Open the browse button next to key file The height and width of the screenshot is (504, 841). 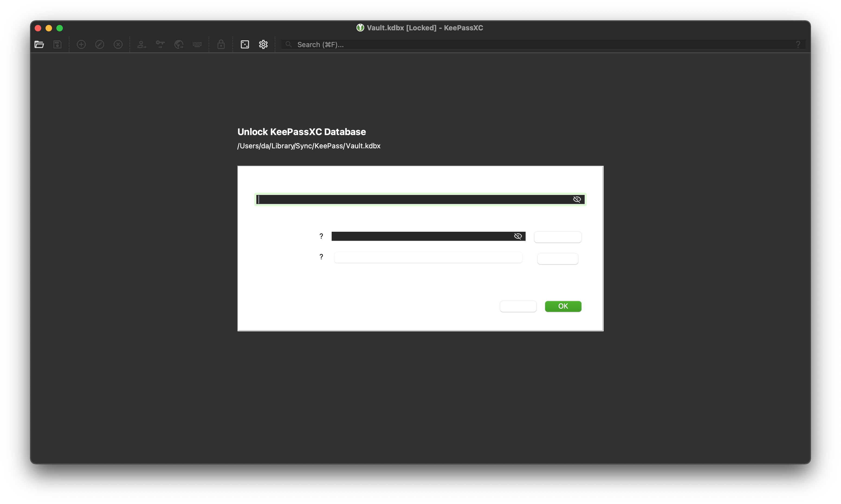click(x=558, y=237)
